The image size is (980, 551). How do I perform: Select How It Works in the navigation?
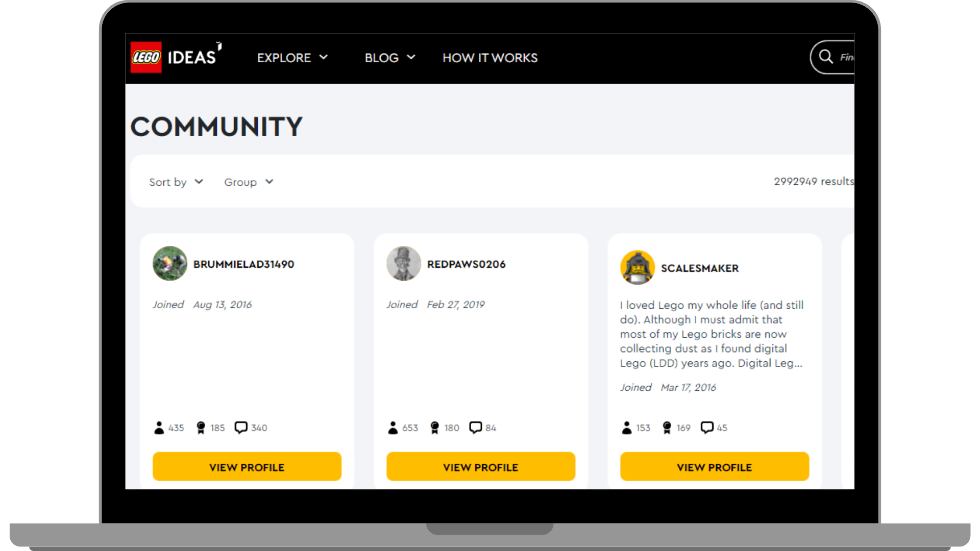pos(489,58)
